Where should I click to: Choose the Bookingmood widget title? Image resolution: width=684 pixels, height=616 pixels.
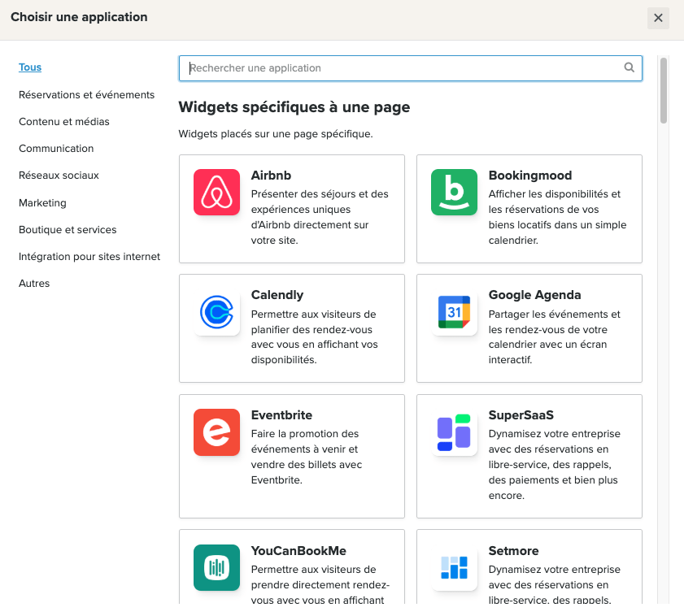click(530, 176)
